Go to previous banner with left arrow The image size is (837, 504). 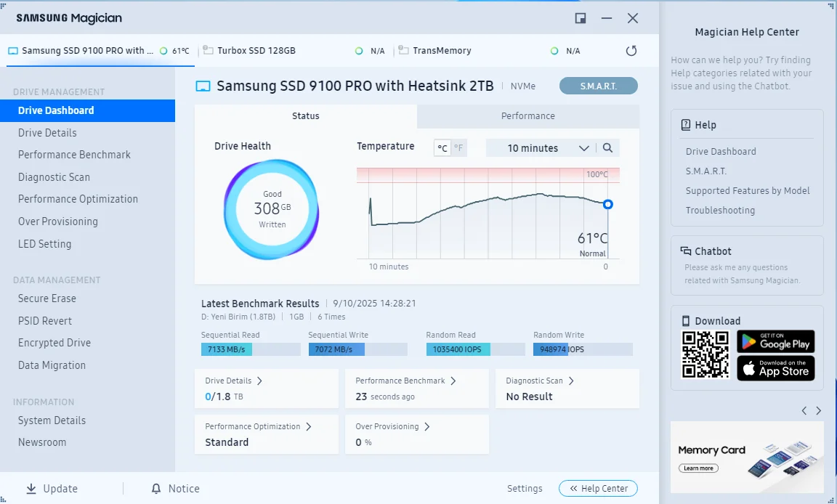(x=804, y=410)
